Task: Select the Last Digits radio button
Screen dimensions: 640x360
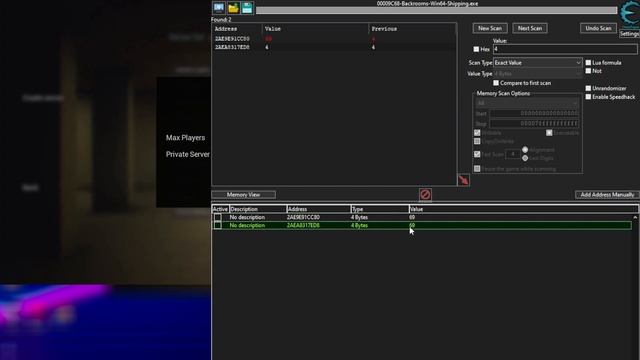Action: coord(525,158)
